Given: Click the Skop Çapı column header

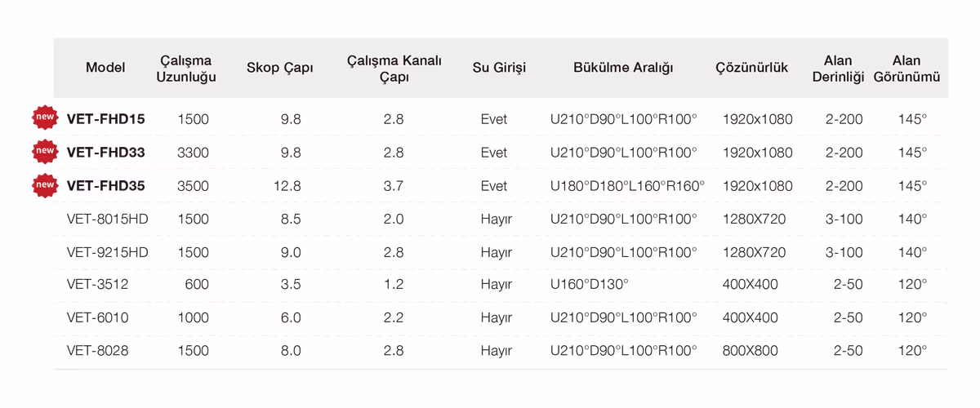Looking at the screenshot, I should pos(280,68).
